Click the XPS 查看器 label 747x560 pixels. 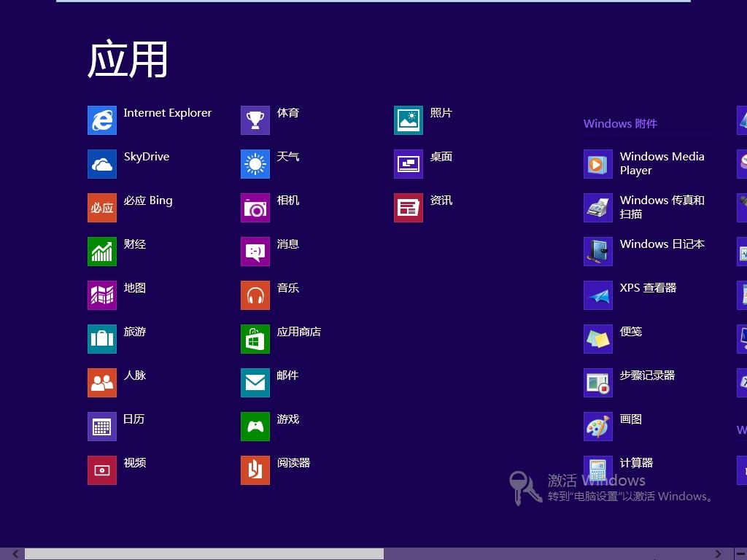tap(648, 287)
